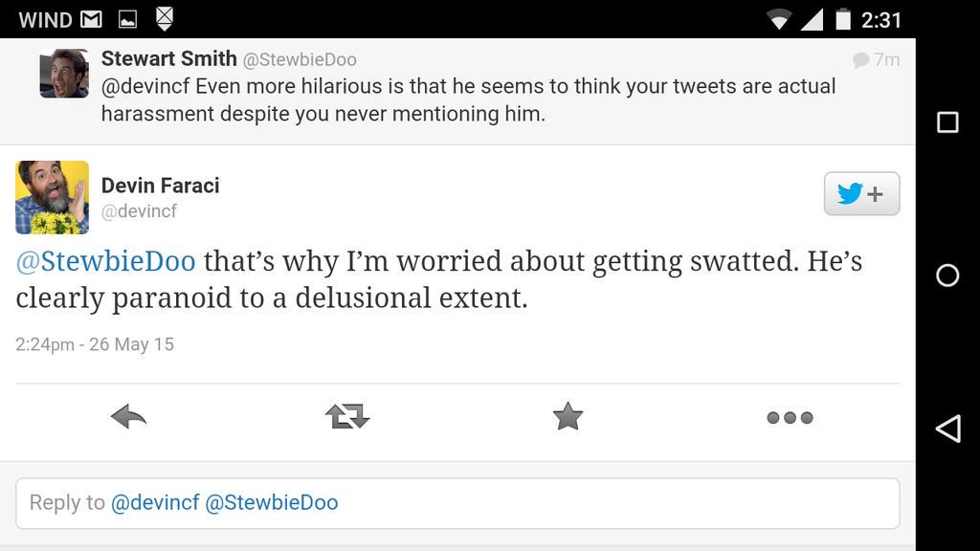
Task: Tap the @devincf handle under the name
Action: tap(140, 211)
